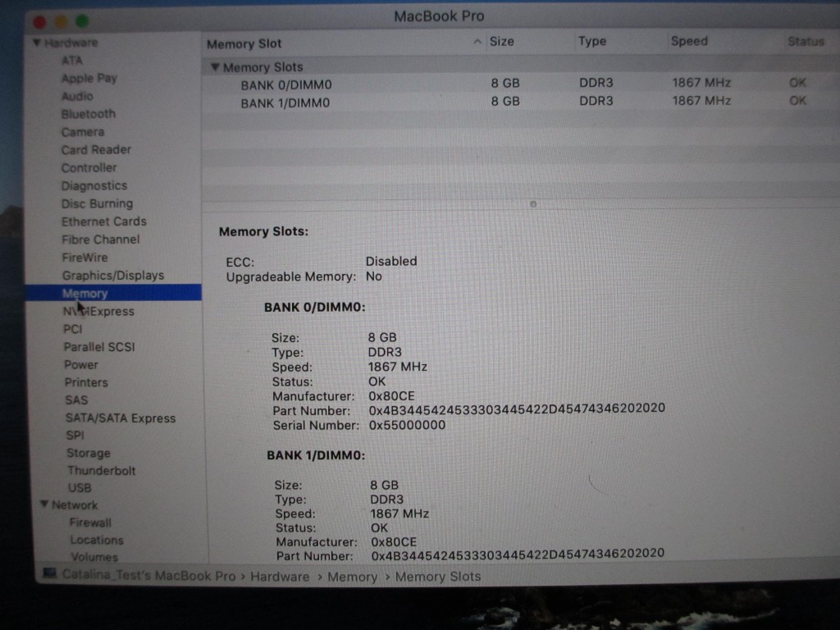Select Apple Pay in the sidebar
This screenshot has height=630, width=840.
pyautogui.click(x=89, y=78)
